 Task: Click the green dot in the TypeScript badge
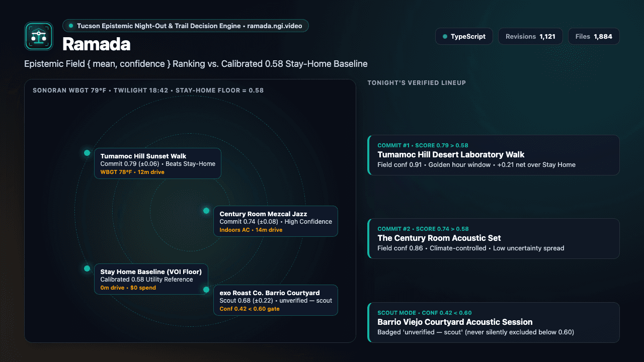pyautogui.click(x=445, y=37)
